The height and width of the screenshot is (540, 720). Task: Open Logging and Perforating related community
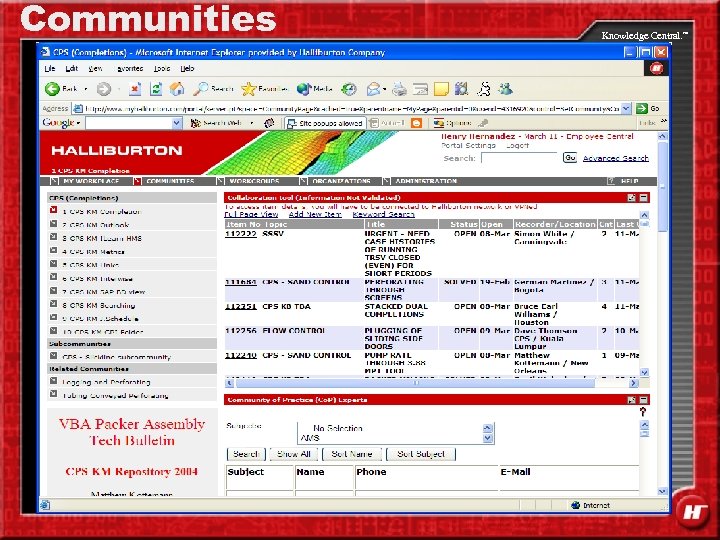tap(106, 382)
